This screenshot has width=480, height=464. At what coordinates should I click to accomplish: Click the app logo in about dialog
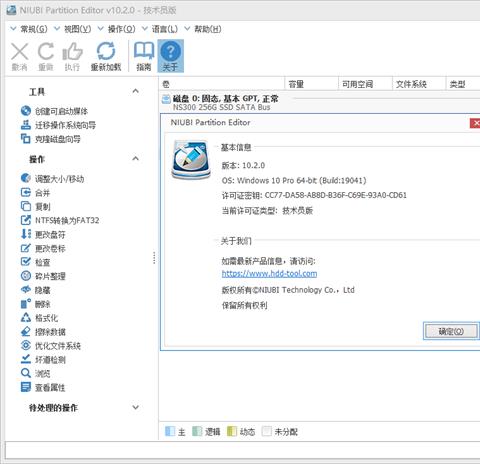tap(191, 160)
